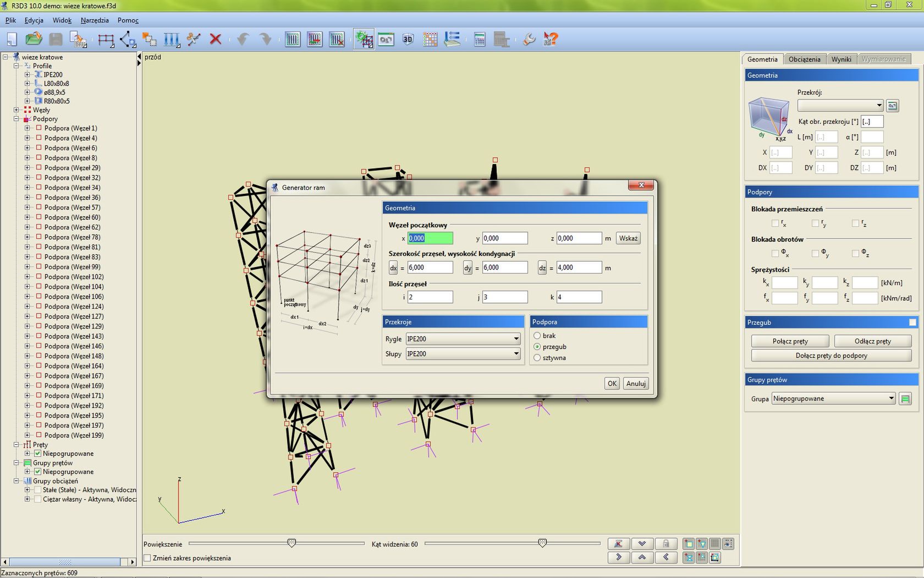Open a project with the folder icon
The height and width of the screenshot is (578, 924).
(x=34, y=39)
